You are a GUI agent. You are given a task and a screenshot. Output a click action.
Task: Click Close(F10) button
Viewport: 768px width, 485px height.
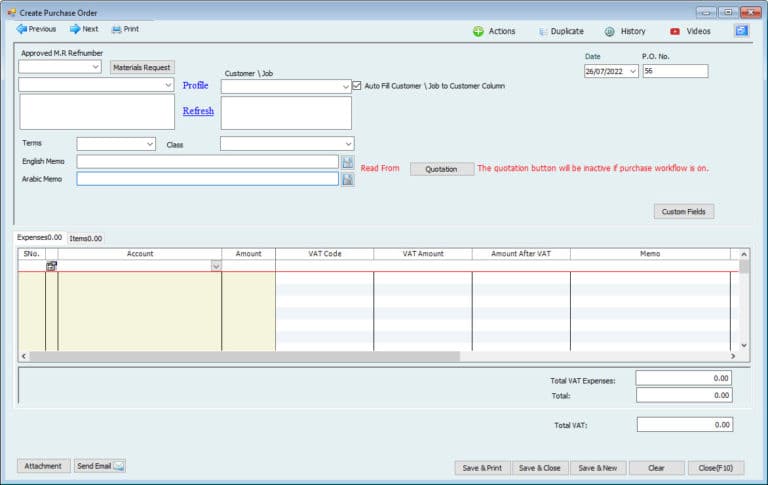tap(716, 468)
